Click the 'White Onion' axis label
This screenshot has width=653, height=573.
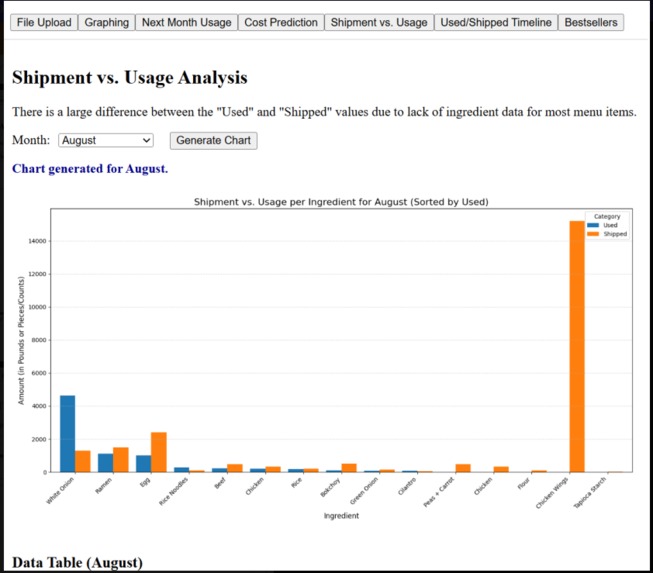[x=60, y=491]
